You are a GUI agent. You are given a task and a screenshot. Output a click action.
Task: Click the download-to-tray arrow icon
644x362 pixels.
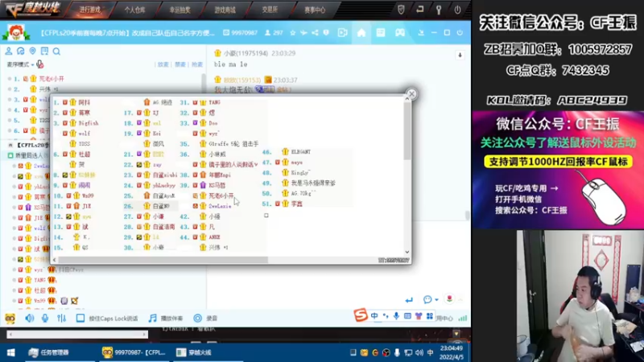[x=421, y=32]
